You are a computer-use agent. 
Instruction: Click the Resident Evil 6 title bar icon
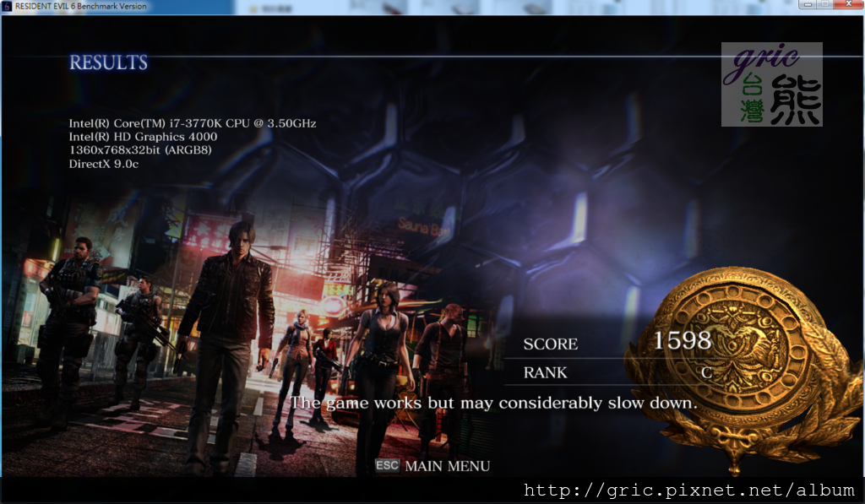[7, 7]
